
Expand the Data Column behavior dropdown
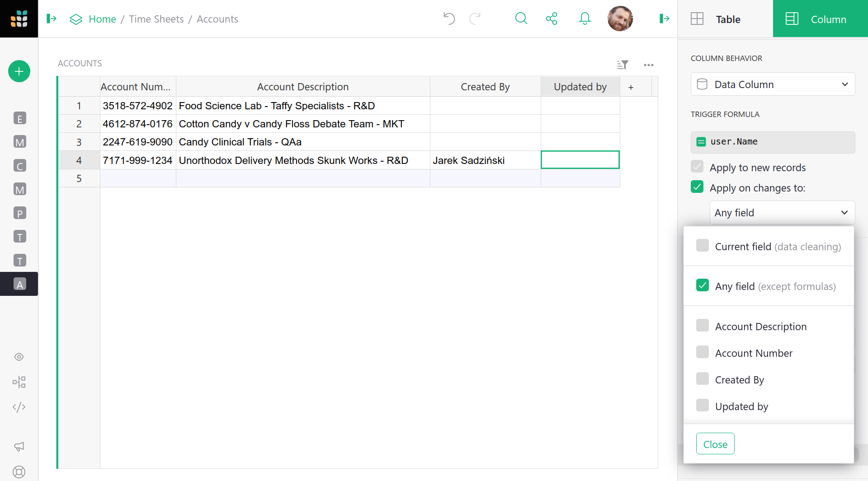pos(773,84)
